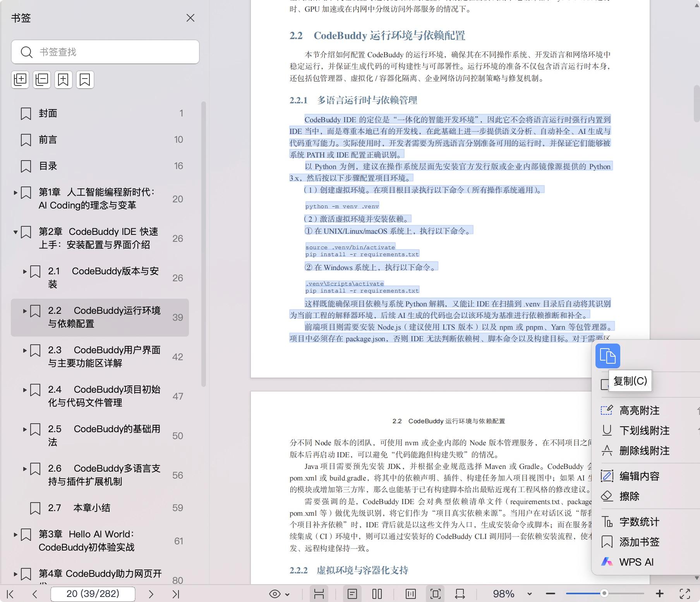Zoom in with the plus button
700x602 pixels.
(x=660, y=593)
